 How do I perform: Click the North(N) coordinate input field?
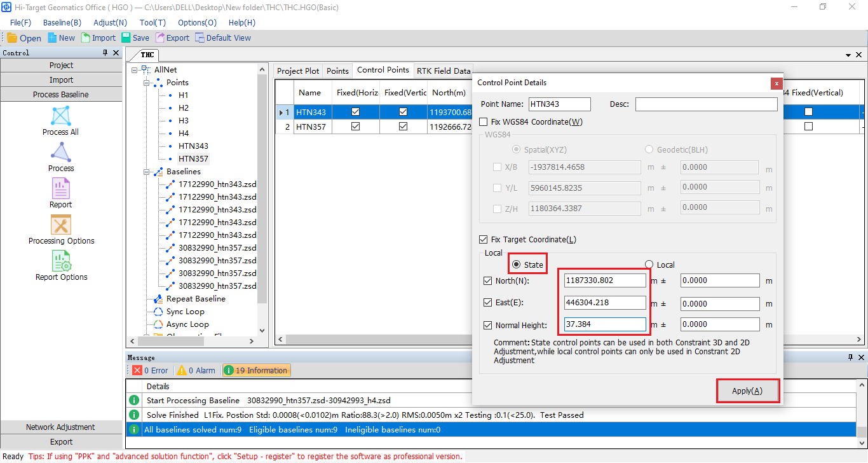click(x=604, y=280)
